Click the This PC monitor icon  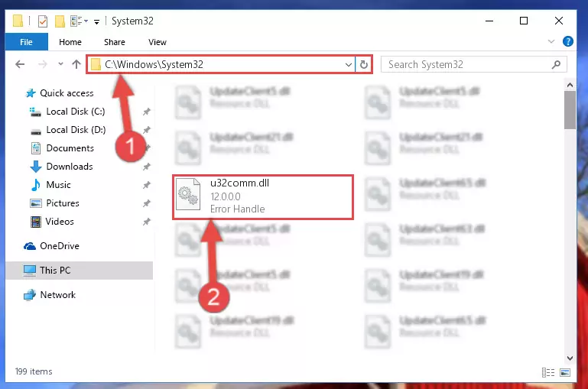pos(29,271)
